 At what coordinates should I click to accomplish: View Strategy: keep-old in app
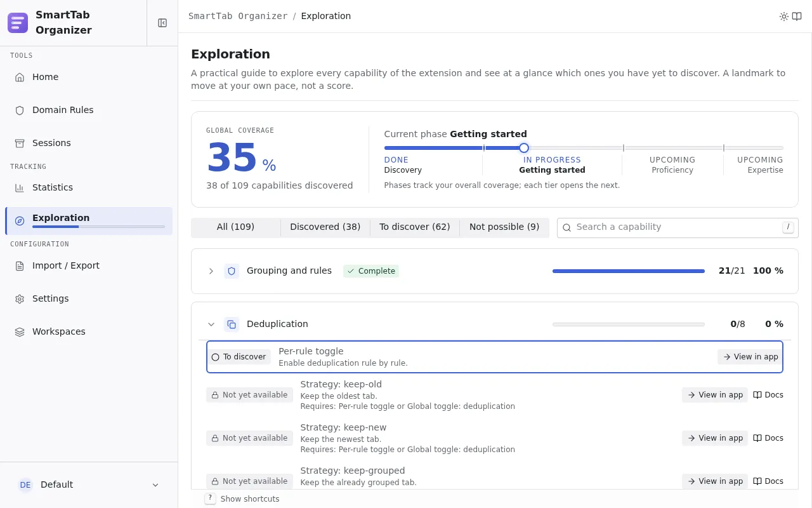pyautogui.click(x=715, y=395)
